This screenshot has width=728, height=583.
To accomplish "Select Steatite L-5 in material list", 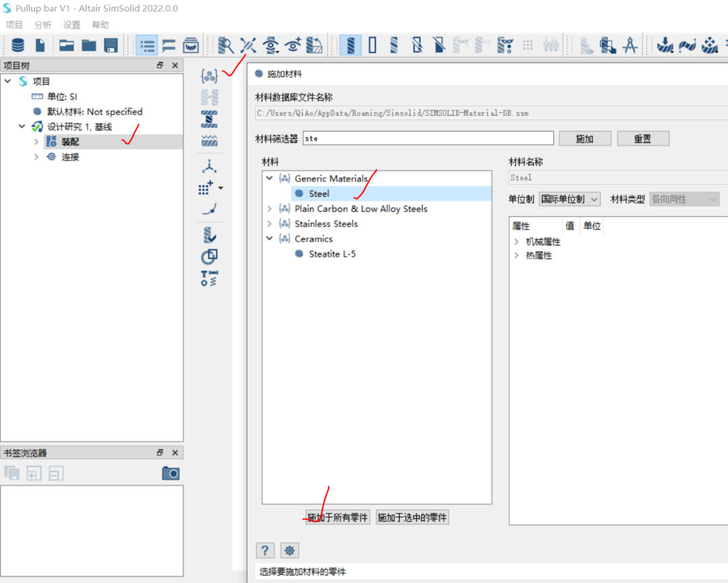I will [x=332, y=254].
